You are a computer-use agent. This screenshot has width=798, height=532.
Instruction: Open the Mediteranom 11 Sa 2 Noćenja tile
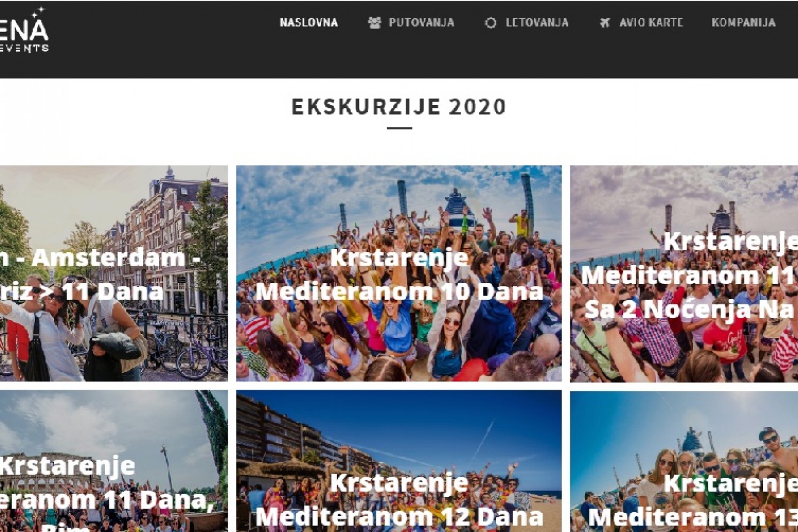coord(684,273)
